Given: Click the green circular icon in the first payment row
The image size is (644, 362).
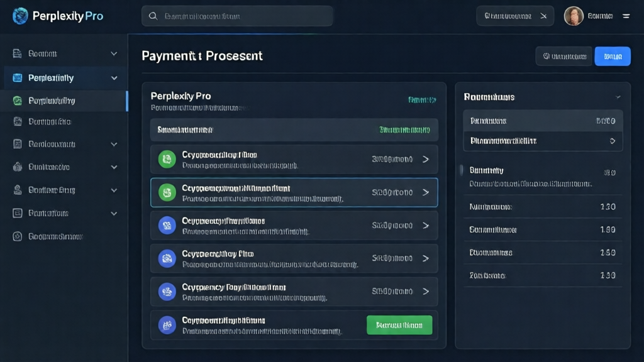Looking at the screenshot, I should [167, 160].
